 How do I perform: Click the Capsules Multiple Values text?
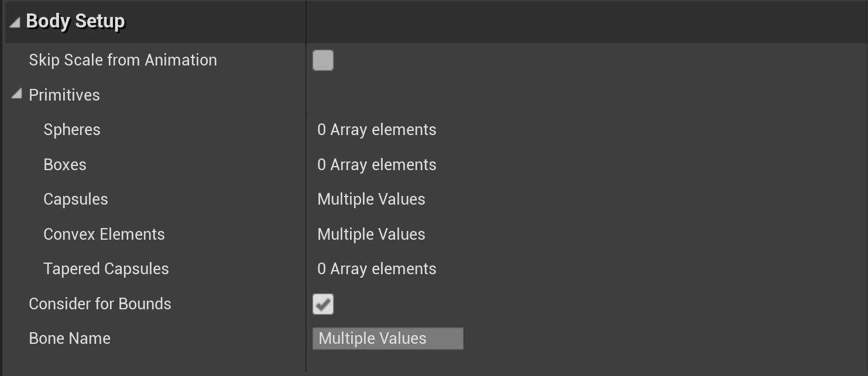click(x=371, y=199)
